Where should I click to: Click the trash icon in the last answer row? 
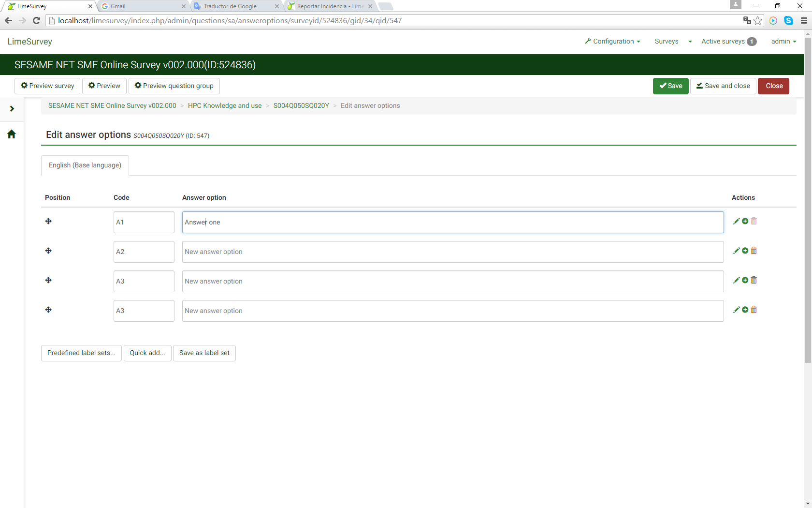point(754,310)
